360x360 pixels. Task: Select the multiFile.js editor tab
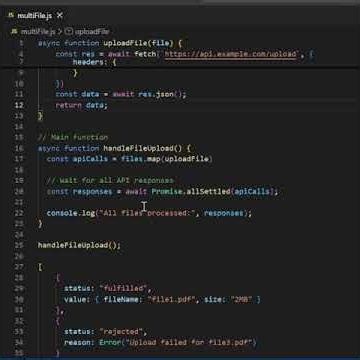35,15
